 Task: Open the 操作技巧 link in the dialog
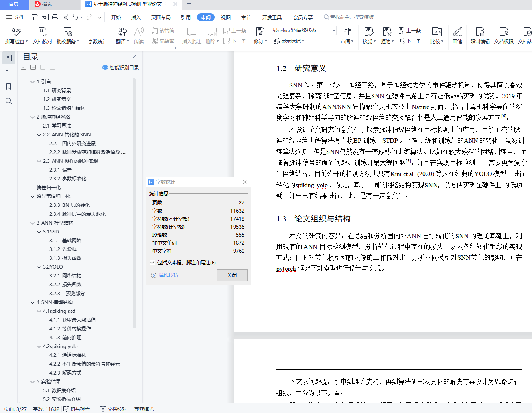pos(165,275)
